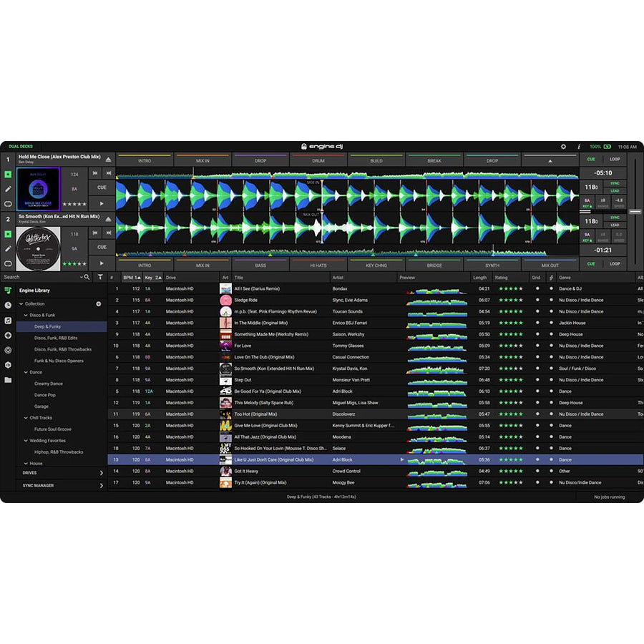Toggle the green active button on deck 2
The width and height of the screenshot is (644, 644).
tap(8, 234)
